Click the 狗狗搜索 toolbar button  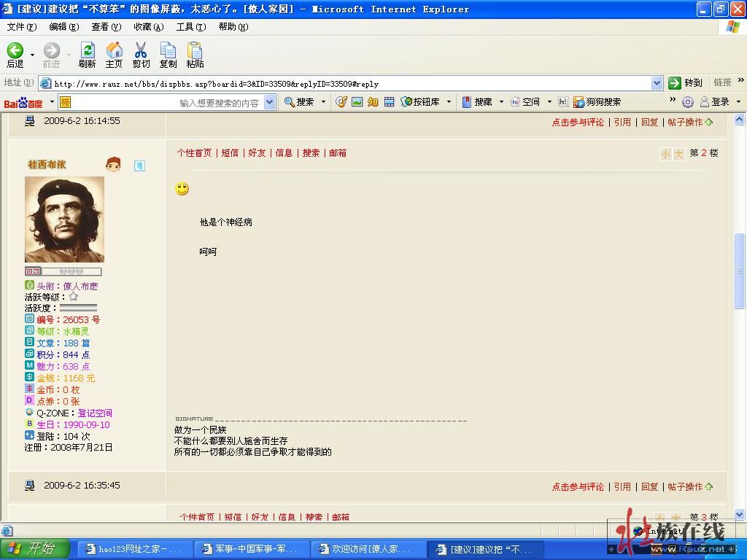pos(597,102)
